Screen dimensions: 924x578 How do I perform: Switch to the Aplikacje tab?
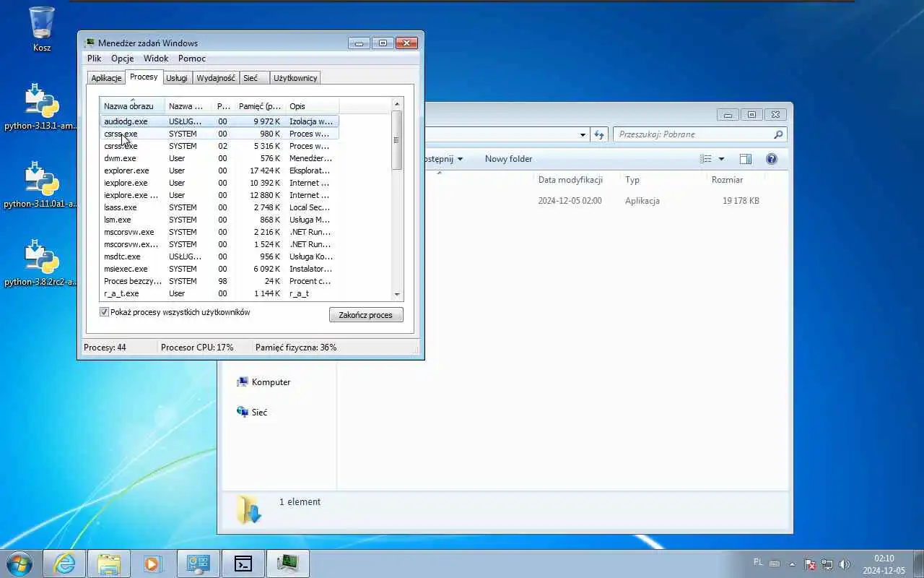(106, 78)
